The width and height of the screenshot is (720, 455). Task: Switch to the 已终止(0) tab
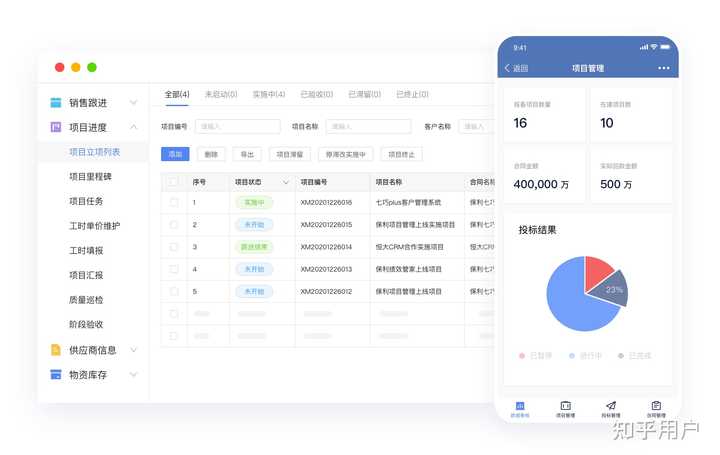(x=412, y=94)
